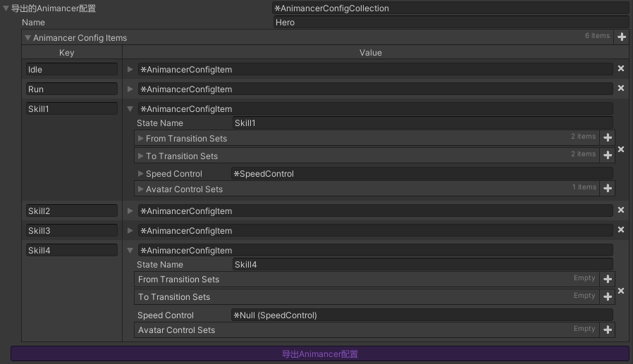This screenshot has height=364, width=633.
Task: Click the 6 items count label
Action: [598, 36]
